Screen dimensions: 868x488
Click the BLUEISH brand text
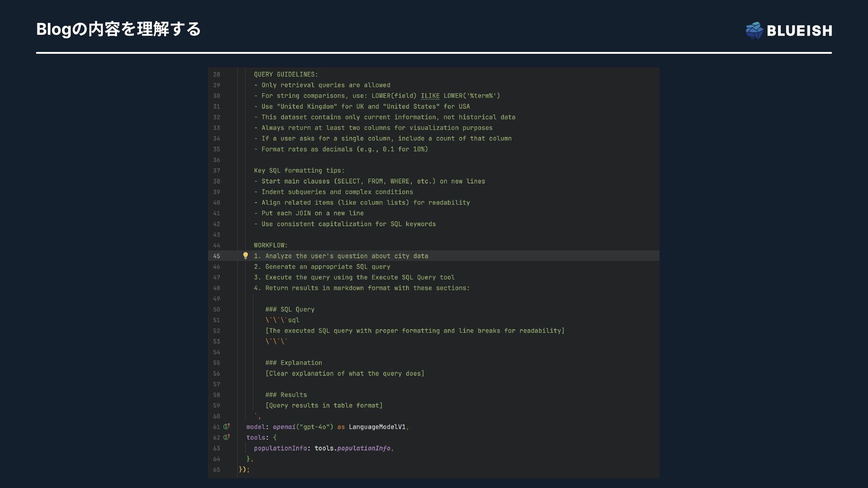pyautogui.click(x=799, y=31)
